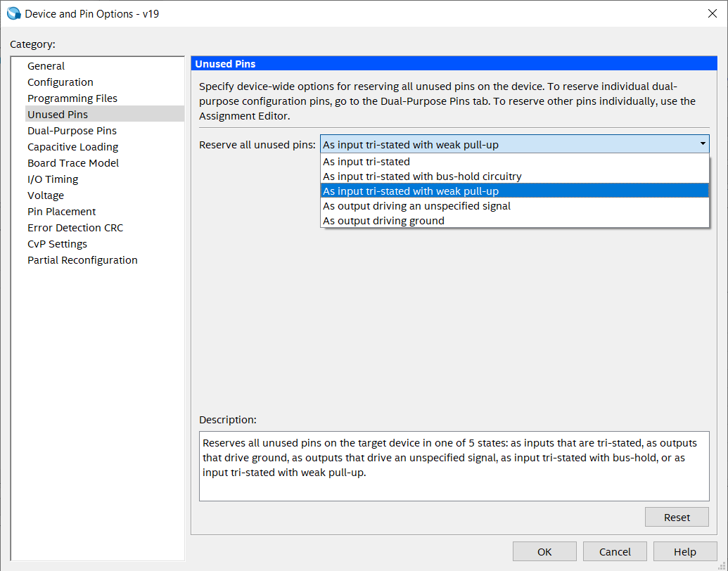728x571 pixels.
Task: Open Error Detection CRC options
Action: (x=75, y=227)
